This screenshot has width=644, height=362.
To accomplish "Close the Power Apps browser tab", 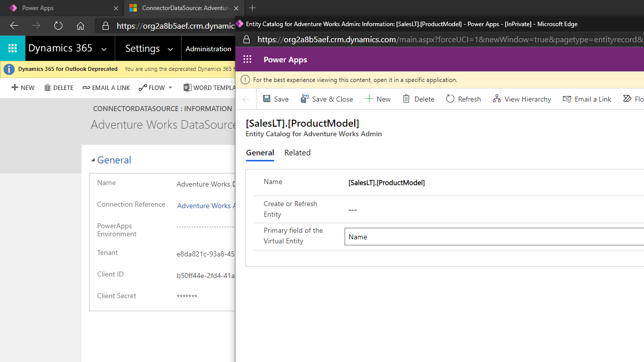I will point(116,8).
